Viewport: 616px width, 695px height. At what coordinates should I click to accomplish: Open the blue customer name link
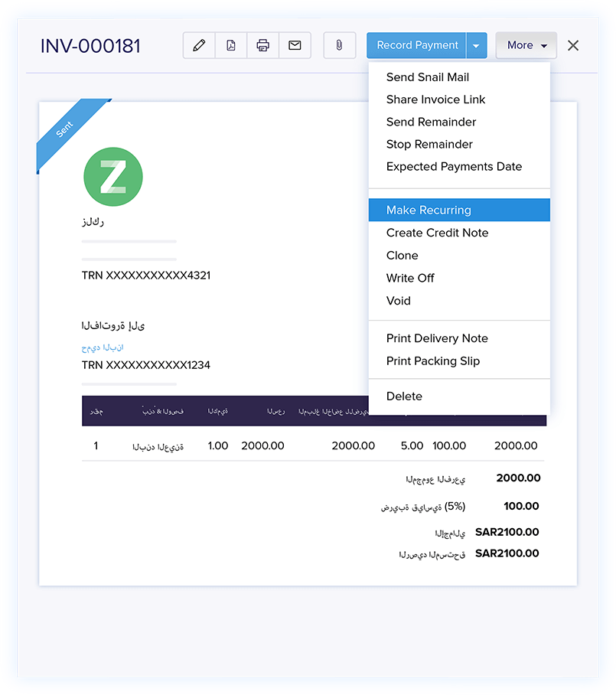103,347
